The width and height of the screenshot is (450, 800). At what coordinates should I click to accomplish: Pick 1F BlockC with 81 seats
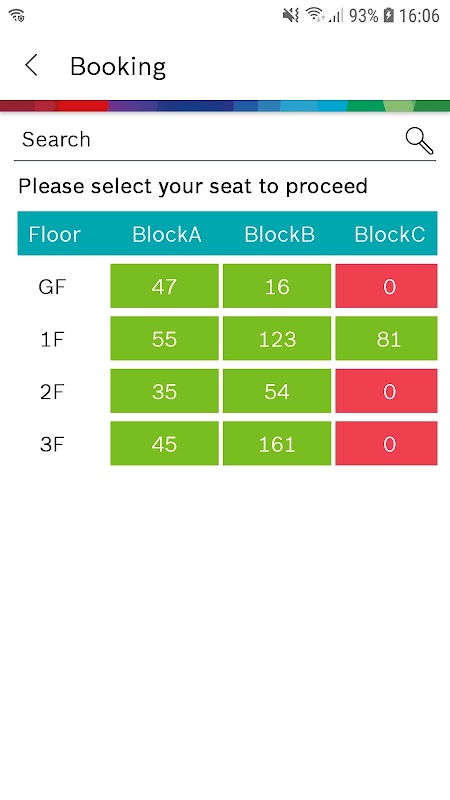pyautogui.click(x=386, y=338)
